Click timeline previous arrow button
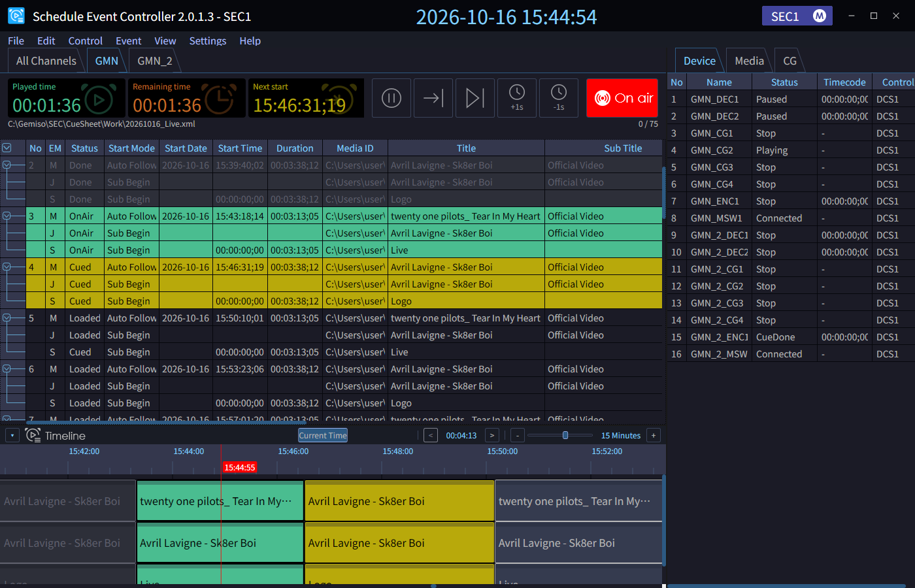The width and height of the screenshot is (915, 588). tap(431, 435)
